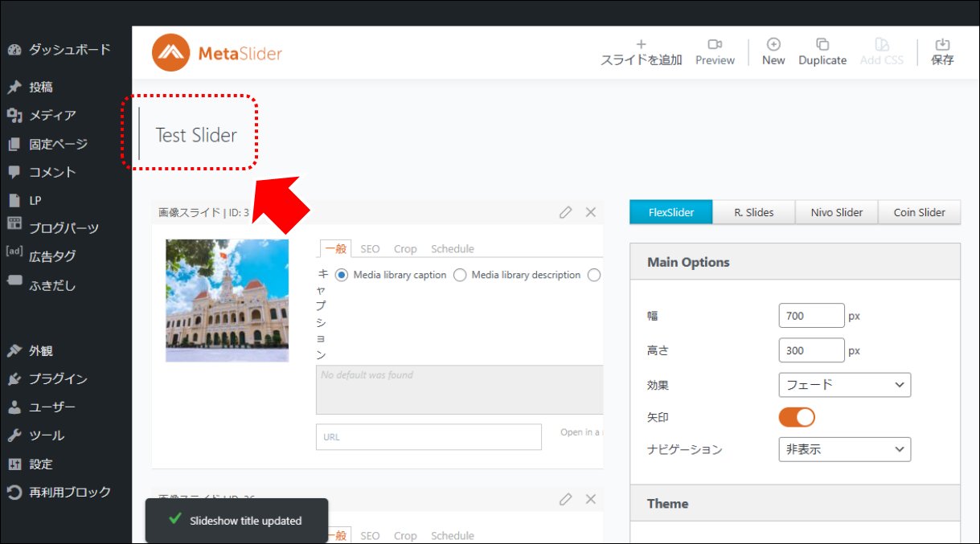Viewport: 980px width, 544px height.
Task: Create a New slideshow
Action: coord(773,52)
